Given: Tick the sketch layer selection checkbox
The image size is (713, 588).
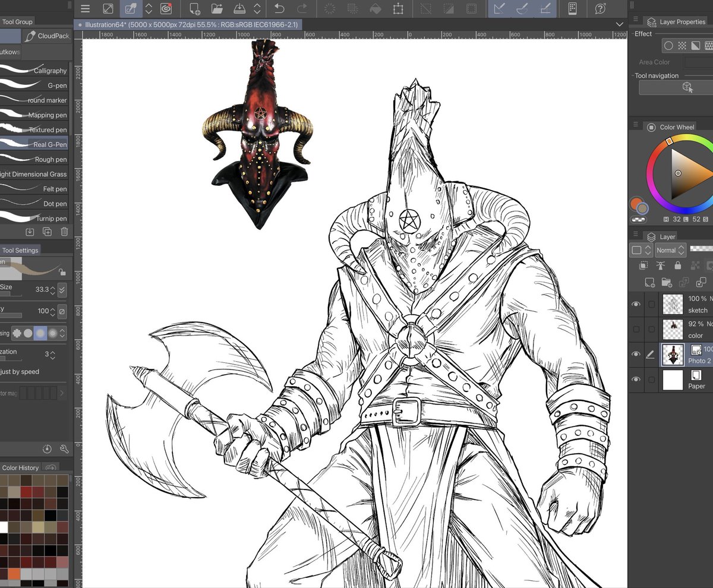Looking at the screenshot, I should coord(652,304).
